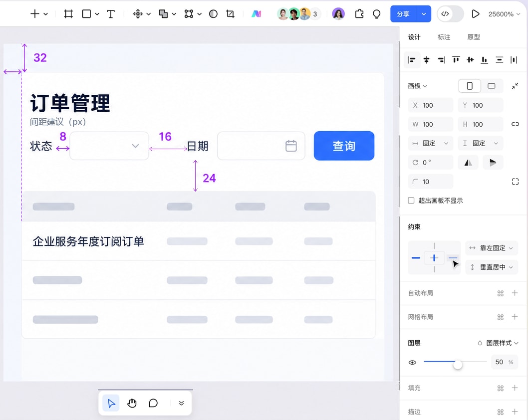Click the corner radius 10 field
Viewport: 528px width, 420px height.
[x=430, y=182]
